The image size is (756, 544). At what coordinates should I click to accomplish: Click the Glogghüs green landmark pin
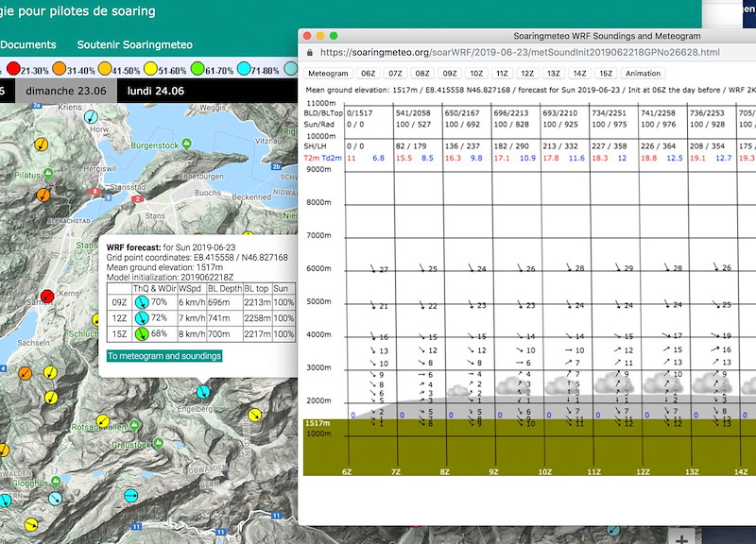56,481
